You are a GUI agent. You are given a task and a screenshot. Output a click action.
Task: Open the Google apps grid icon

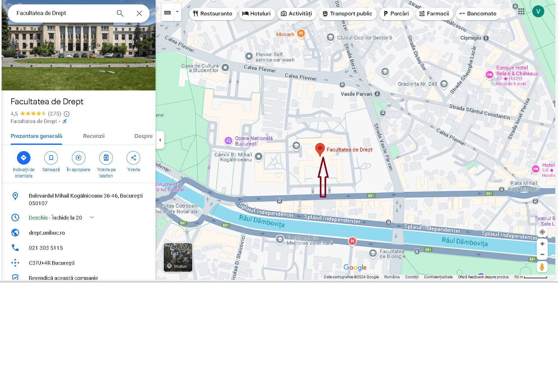coord(521,12)
